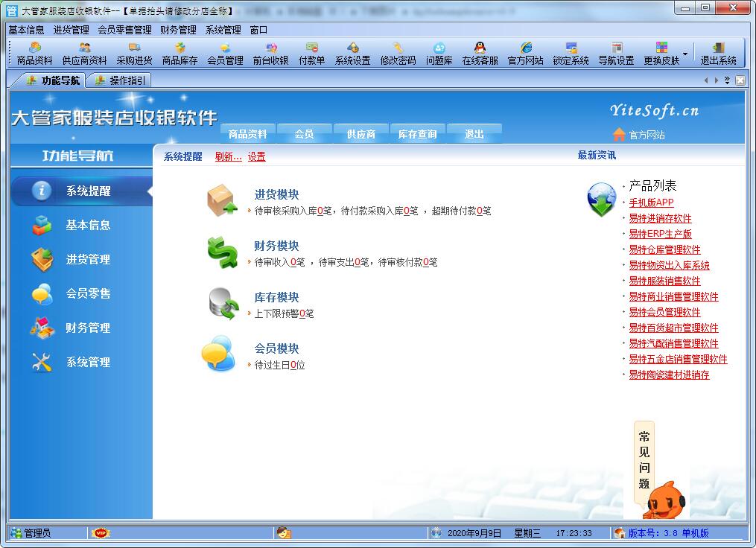This screenshot has height=548, width=756.
Task: Open the 商品资料 toolbar icon
Action: tap(34, 54)
